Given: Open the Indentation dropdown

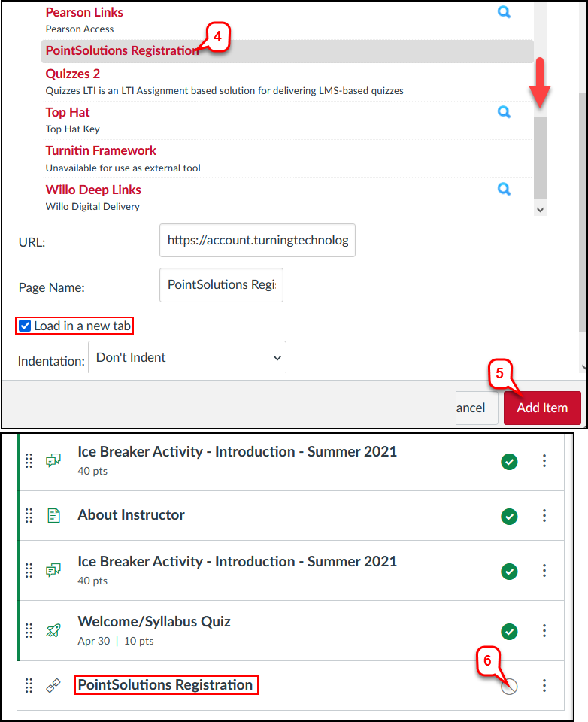Looking at the screenshot, I should point(187,358).
